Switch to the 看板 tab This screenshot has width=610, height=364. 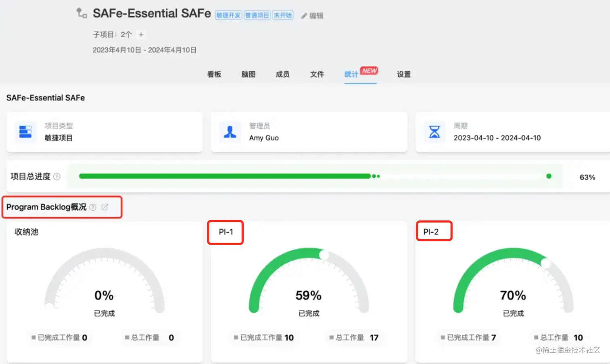pos(214,74)
